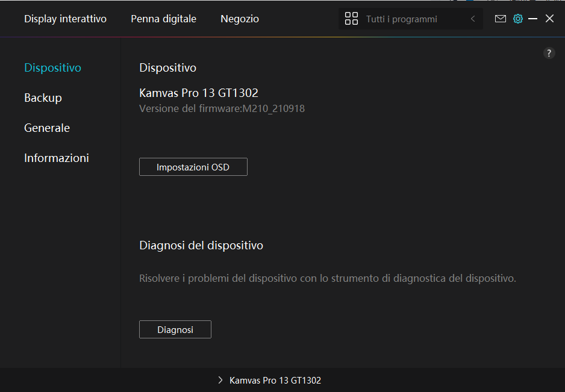Image resolution: width=565 pixels, height=392 pixels.
Task: Open the Generale settings section
Action: (x=47, y=128)
